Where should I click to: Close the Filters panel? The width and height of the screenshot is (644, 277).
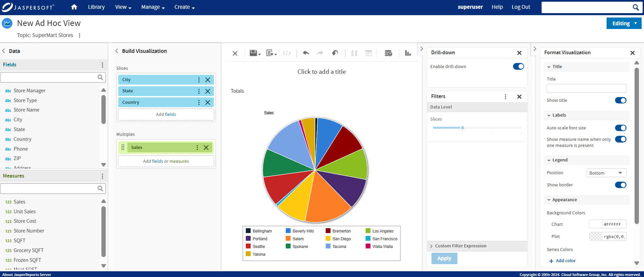(519, 97)
